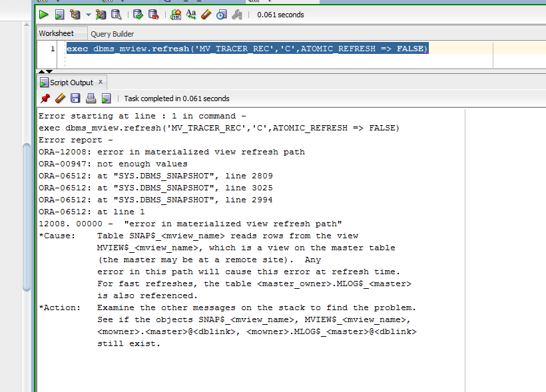Run Autotrace from the worksheet toolbar

pos(101,14)
